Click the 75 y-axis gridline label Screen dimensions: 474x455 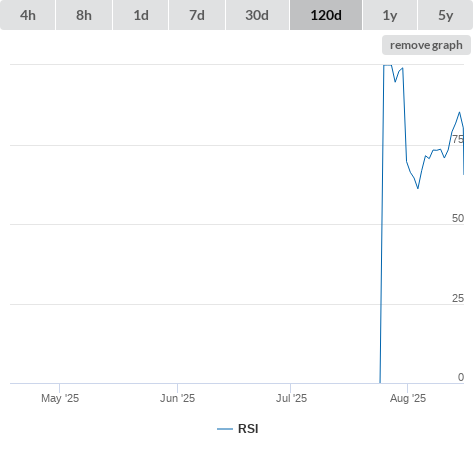pos(458,139)
